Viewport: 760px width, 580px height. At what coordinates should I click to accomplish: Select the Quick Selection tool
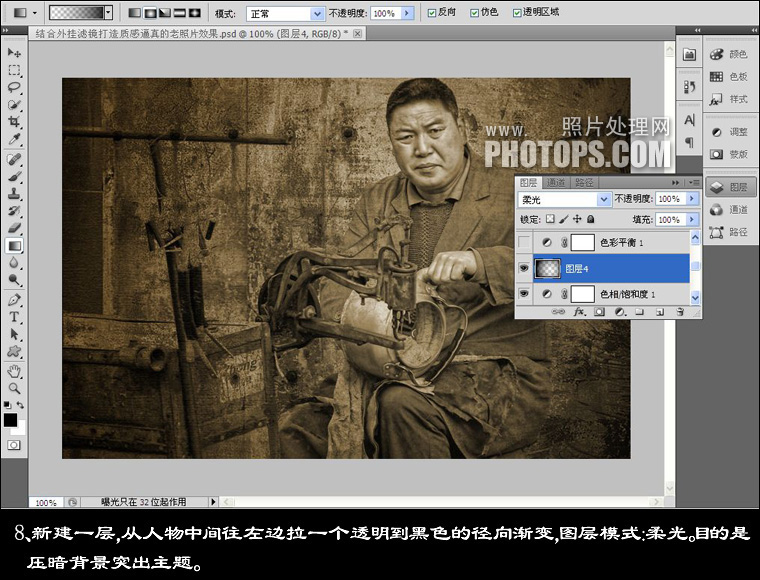click(x=14, y=105)
